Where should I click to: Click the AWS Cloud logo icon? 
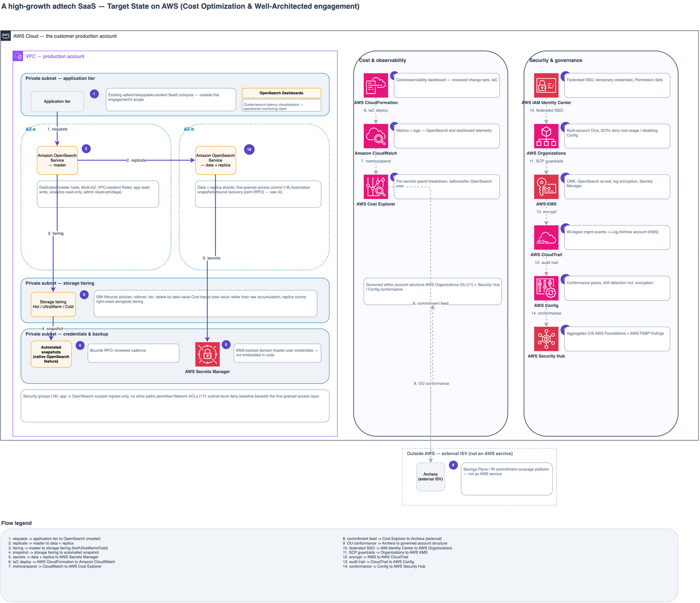click(6, 36)
